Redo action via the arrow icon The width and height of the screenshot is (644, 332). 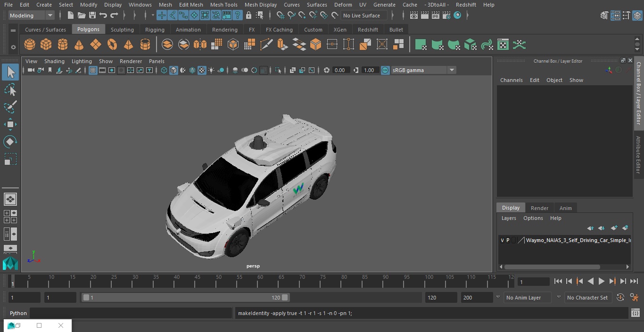pyautogui.click(x=114, y=16)
